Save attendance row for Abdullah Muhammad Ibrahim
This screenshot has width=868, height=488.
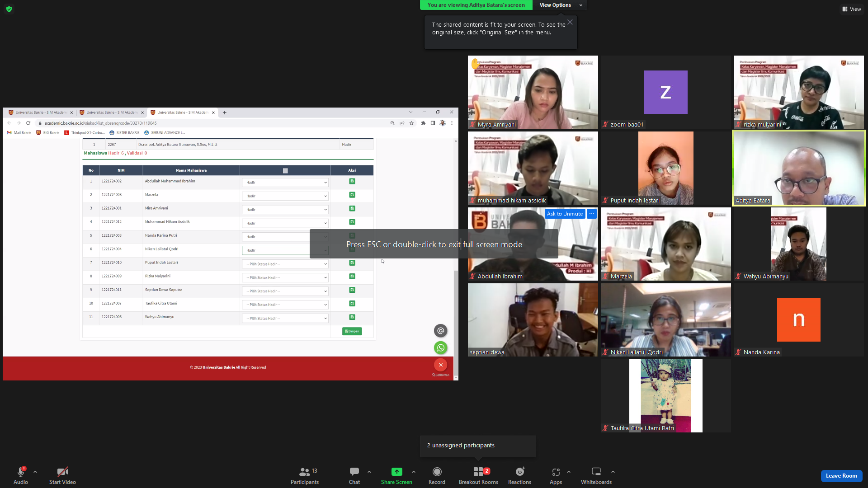point(352,181)
